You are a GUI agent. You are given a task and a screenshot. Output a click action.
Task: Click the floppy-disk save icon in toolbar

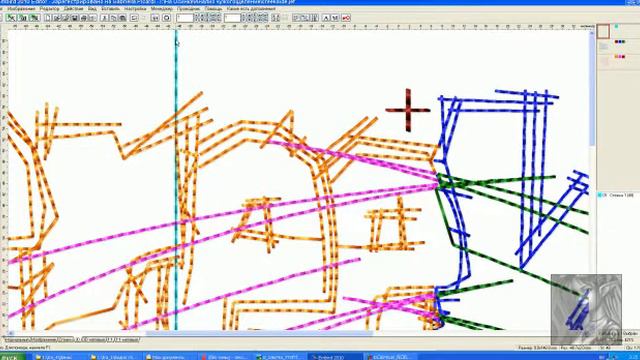75,18
